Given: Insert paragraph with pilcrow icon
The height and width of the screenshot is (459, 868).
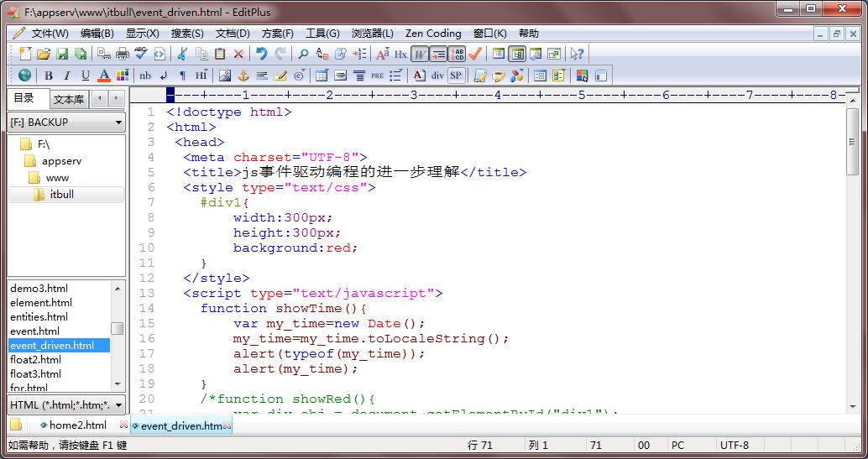Looking at the screenshot, I should [182, 76].
